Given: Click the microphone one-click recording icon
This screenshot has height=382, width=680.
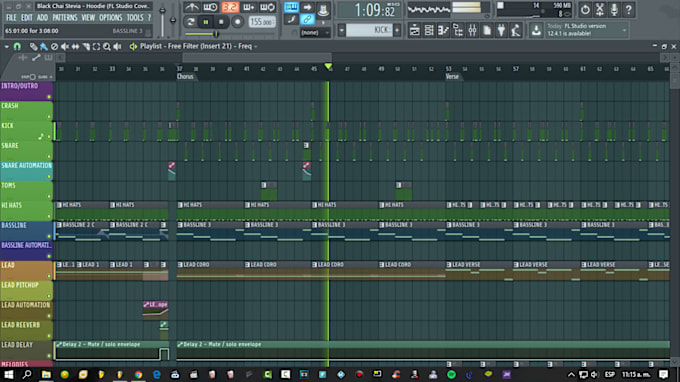Looking at the screenshot, I should coord(614,9).
